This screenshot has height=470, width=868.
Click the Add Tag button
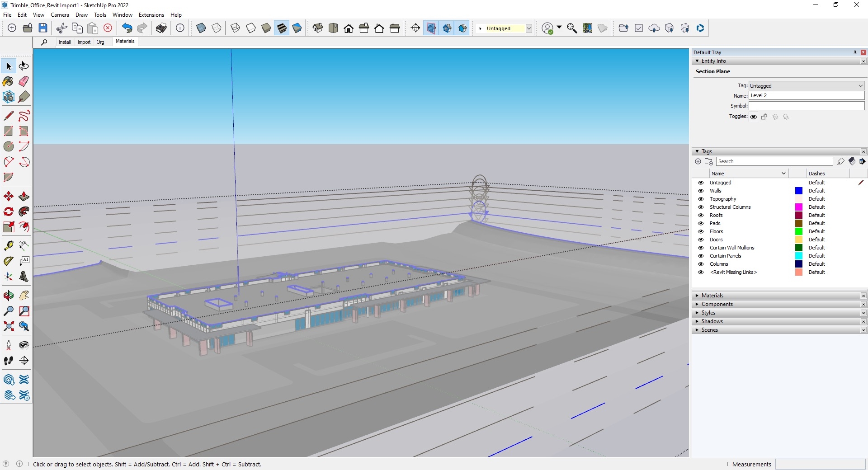[698, 161]
